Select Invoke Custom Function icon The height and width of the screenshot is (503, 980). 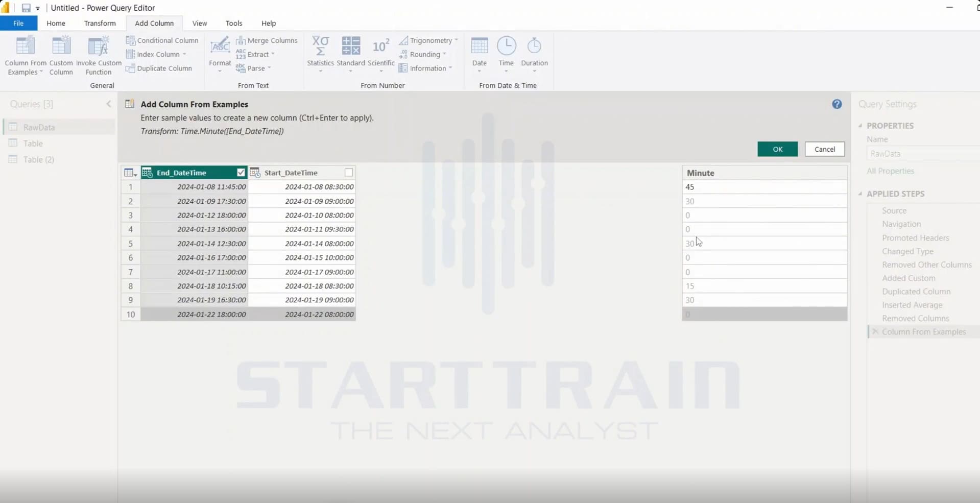pyautogui.click(x=99, y=46)
